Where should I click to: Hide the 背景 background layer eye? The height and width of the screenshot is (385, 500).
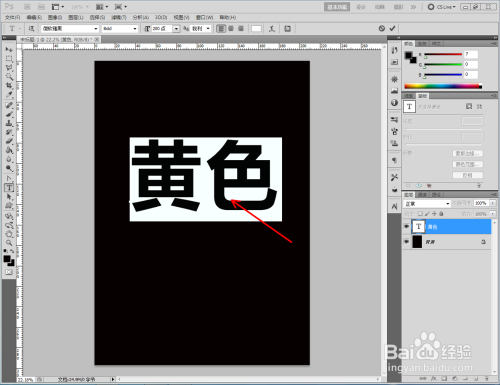(406, 241)
